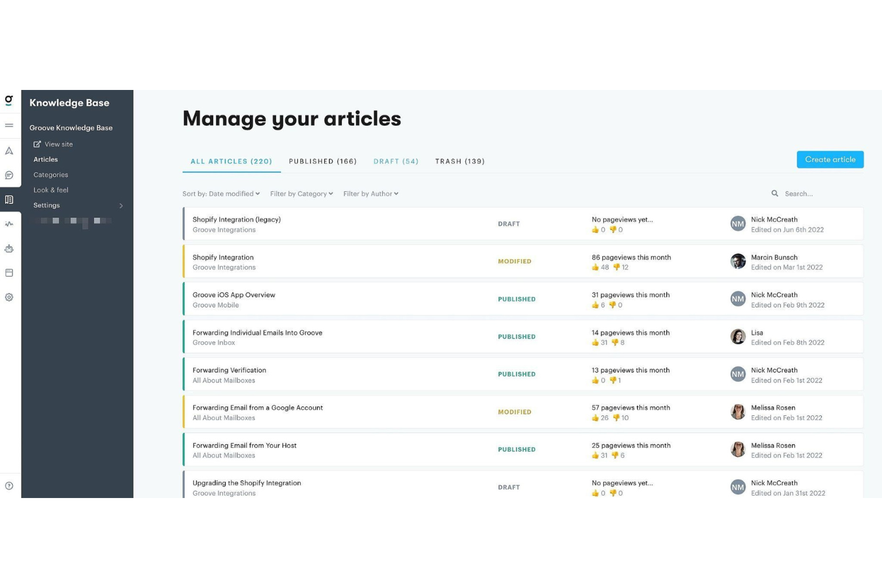Viewport: 882px width, 588px height.
Task: Select the Knowledge Base book icon
Action: (9, 200)
